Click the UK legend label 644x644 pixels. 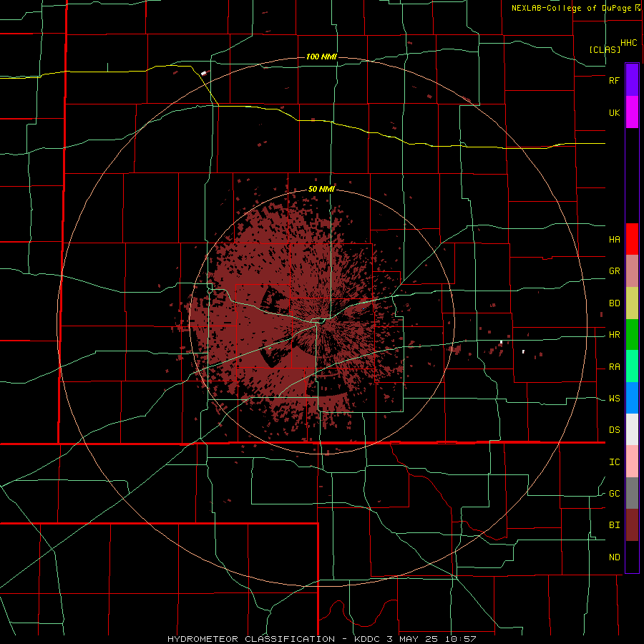click(614, 112)
